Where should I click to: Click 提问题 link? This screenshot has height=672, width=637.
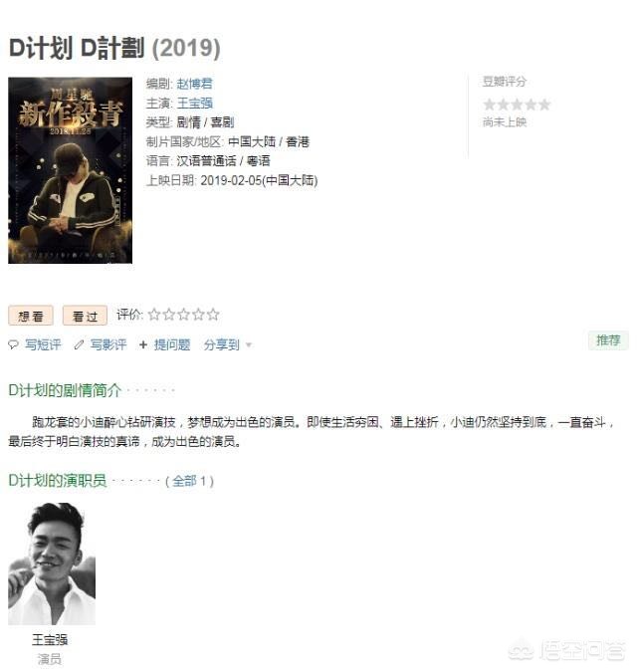[172, 344]
